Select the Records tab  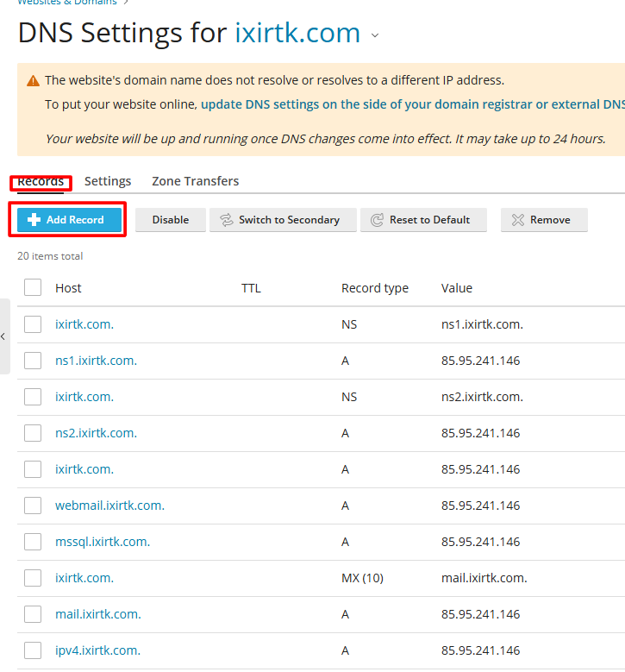coord(41,181)
